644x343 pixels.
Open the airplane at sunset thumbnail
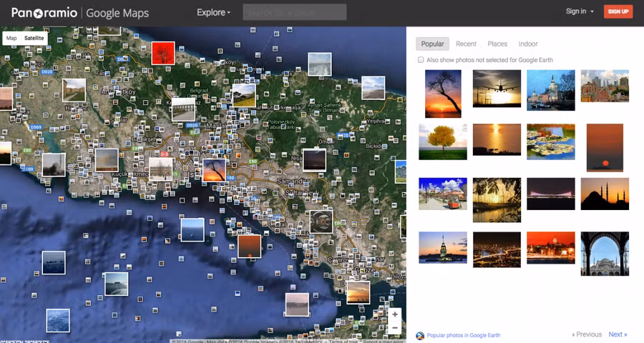click(497, 88)
